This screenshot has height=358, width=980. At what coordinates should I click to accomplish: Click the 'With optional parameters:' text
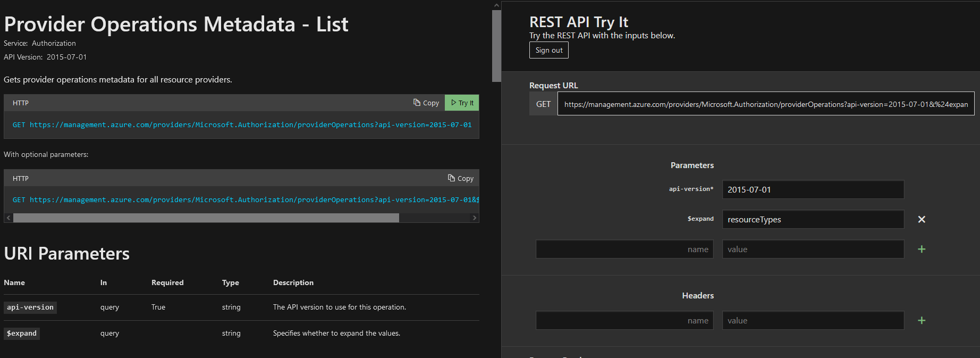click(x=46, y=154)
